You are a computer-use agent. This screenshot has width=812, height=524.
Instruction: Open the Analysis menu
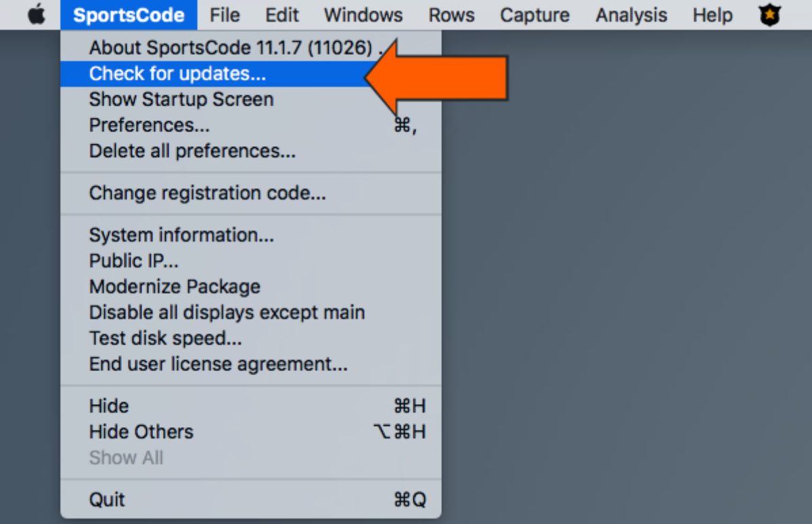(x=630, y=15)
